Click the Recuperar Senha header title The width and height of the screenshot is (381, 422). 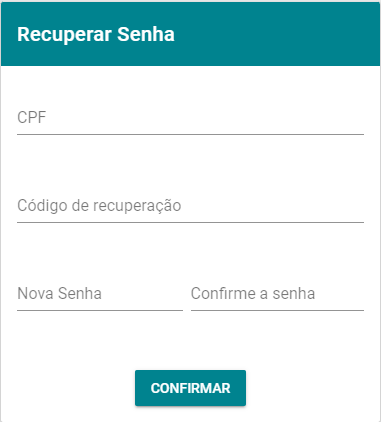pos(96,34)
